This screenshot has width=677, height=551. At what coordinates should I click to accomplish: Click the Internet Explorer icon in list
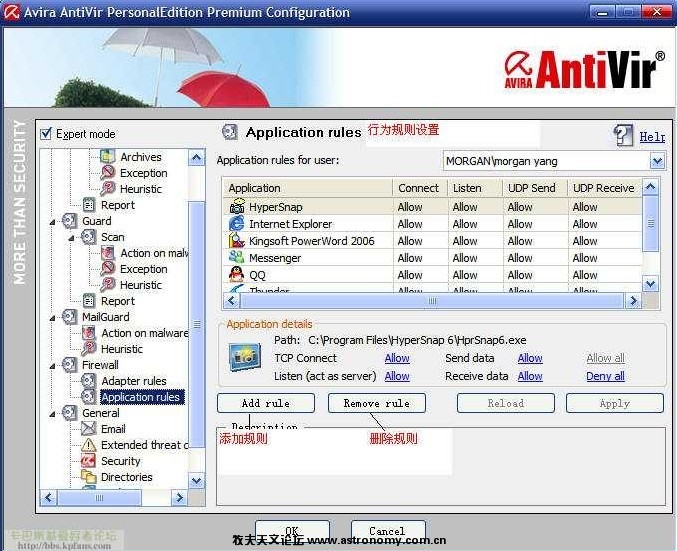pos(237,224)
